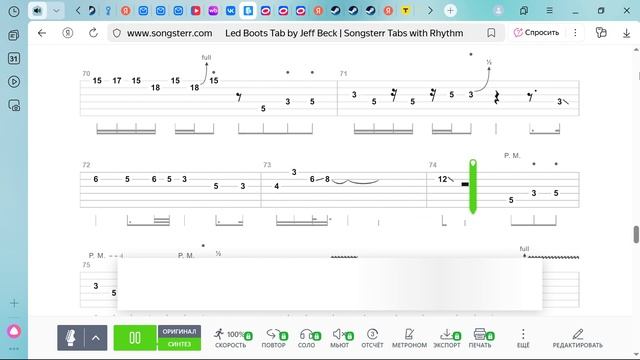Image resolution: width=640 pixels, height=360 pixels.
Task: Open the browser hamburger main menu
Action: point(549,11)
